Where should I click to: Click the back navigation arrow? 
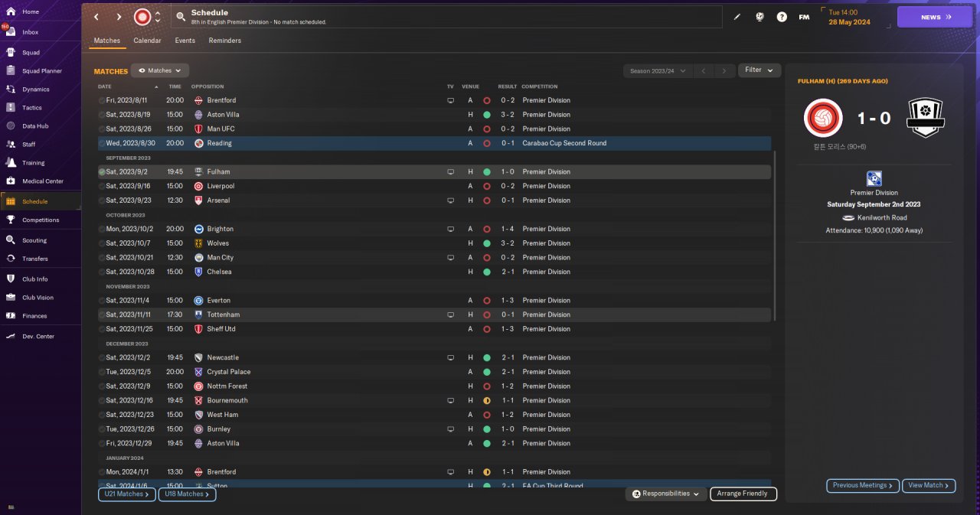click(x=96, y=17)
